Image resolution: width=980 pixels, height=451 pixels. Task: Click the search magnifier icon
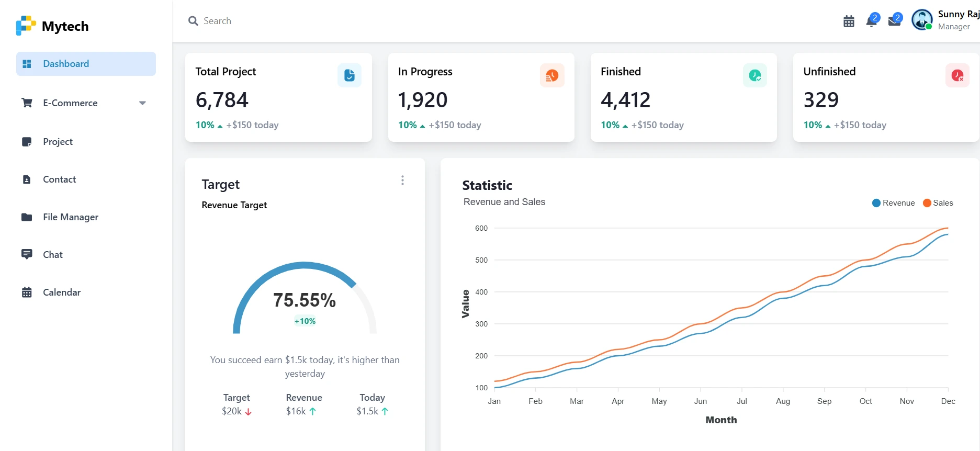(x=193, y=21)
